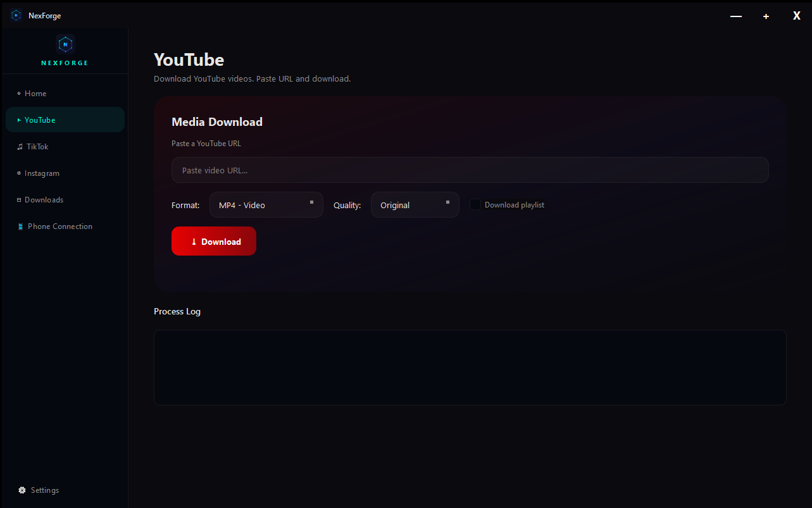Click the Settings gear icon
Viewport: 812px width, 508px height.
pyautogui.click(x=22, y=490)
